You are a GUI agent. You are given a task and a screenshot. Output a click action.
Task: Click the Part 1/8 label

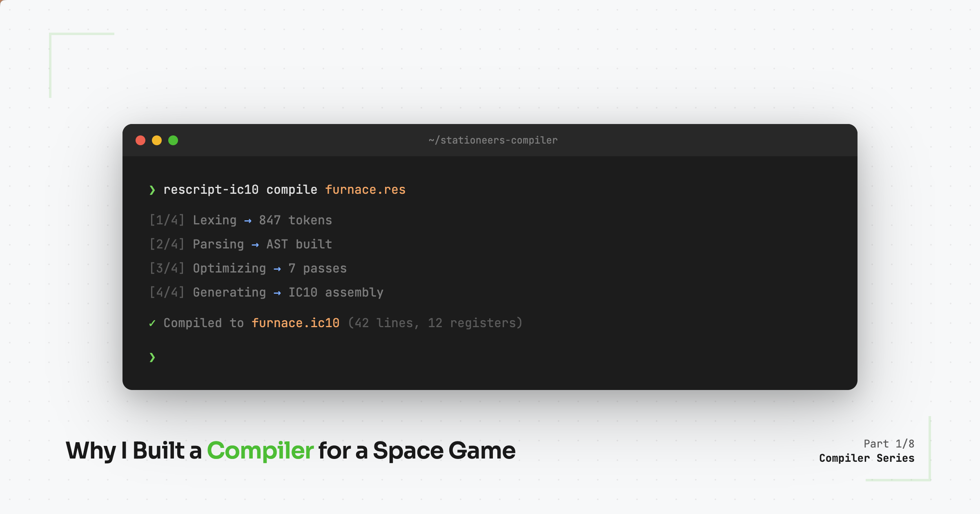pyautogui.click(x=889, y=444)
